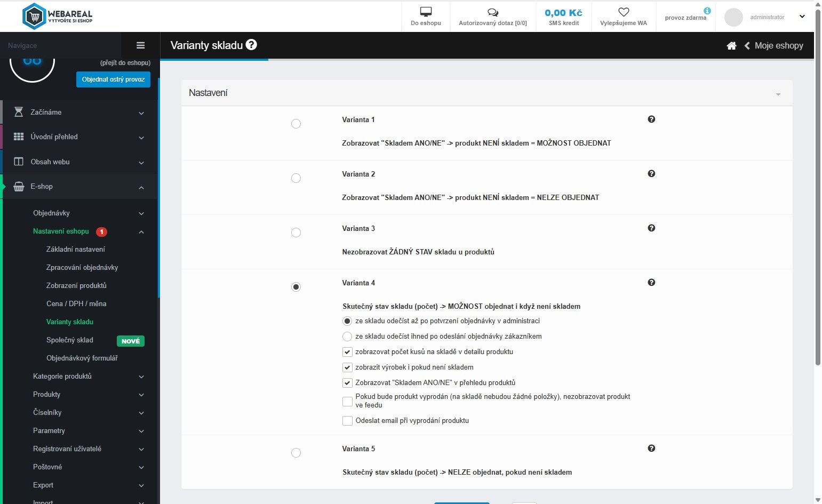Select Varianta 3 radio button
Image resolution: width=822 pixels, height=504 pixels.
[296, 233]
